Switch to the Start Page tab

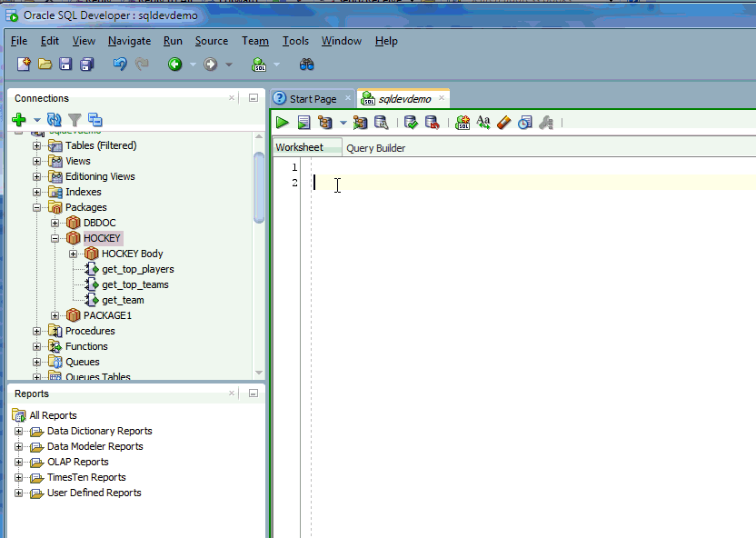313,99
